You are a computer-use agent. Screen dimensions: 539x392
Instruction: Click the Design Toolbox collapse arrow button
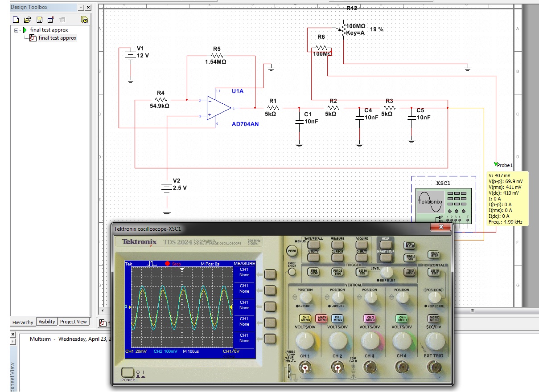point(81,8)
